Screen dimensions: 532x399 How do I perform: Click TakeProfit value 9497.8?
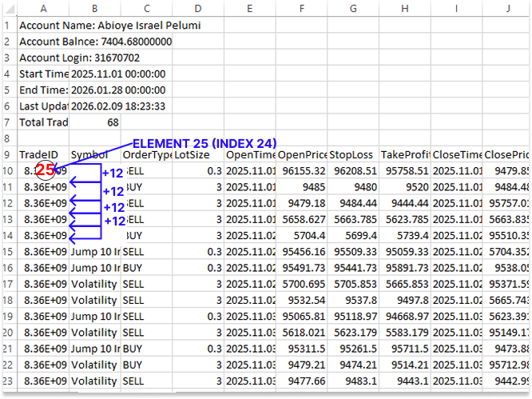pos(405,300)
